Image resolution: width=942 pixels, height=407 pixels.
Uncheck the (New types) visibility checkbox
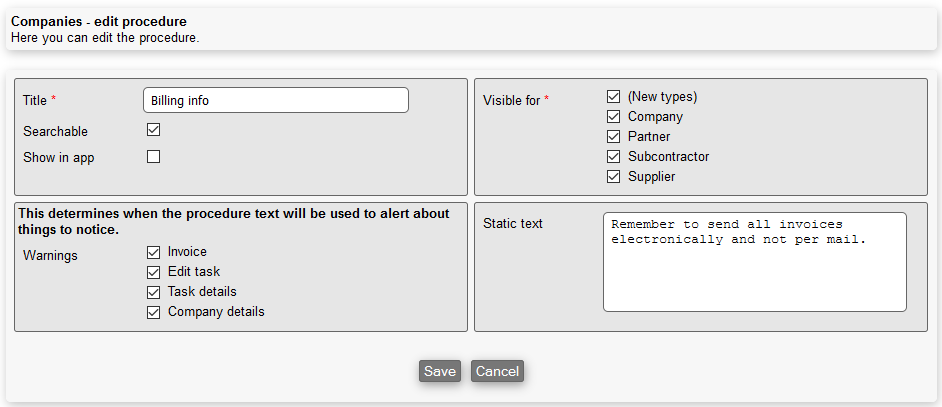point(614,97)
